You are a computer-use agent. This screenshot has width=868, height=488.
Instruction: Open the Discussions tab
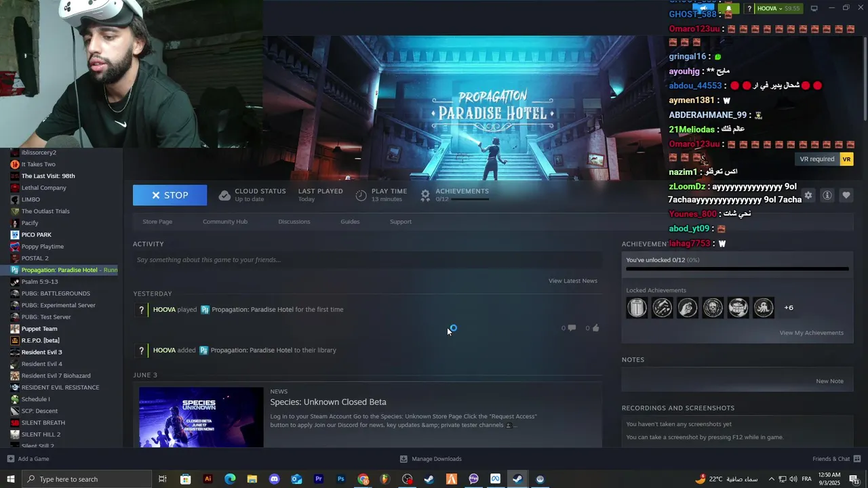tap(294, 222)
